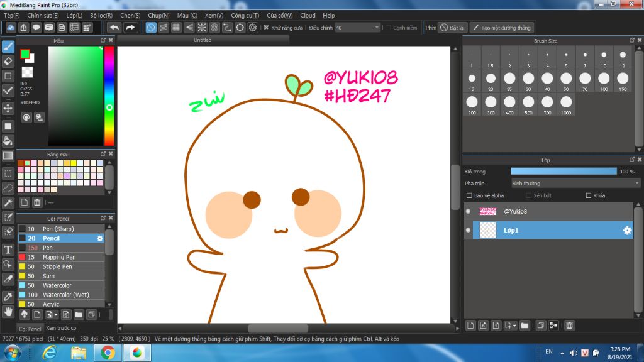Select the transparent color swatch
The height and width of the screenshot is (362, 644).
point(27,72)
